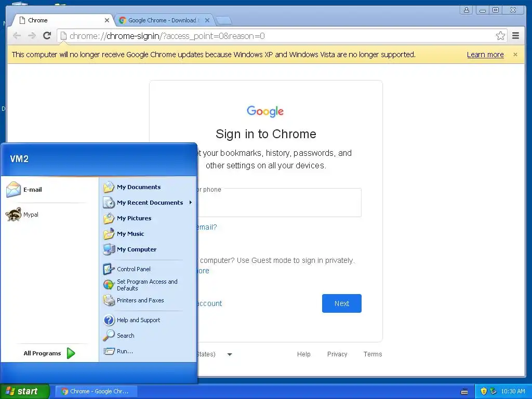Open the Create account link

point(210,303)
